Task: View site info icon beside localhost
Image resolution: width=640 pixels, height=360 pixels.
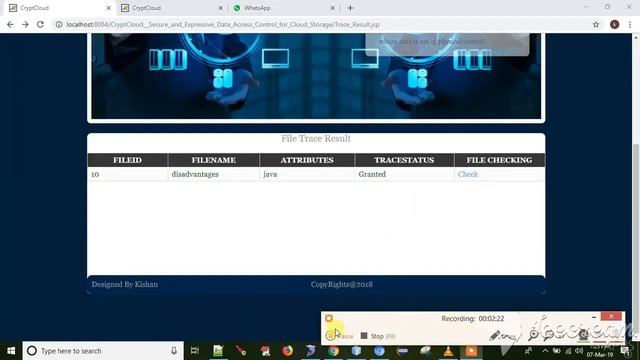Action: pos(59,24)
